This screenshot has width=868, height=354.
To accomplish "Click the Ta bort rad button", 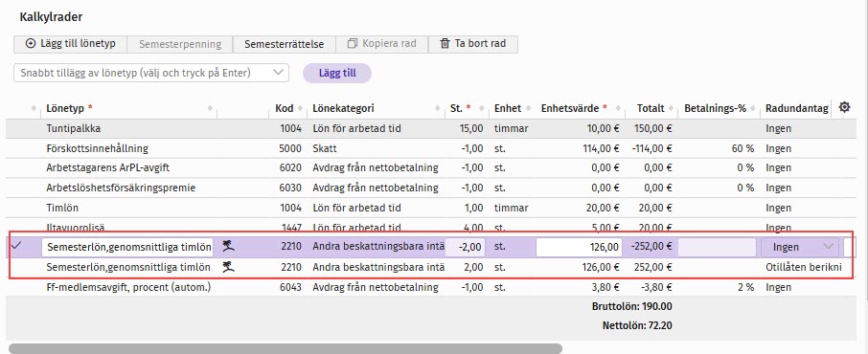I will click(x=473, y=44).
